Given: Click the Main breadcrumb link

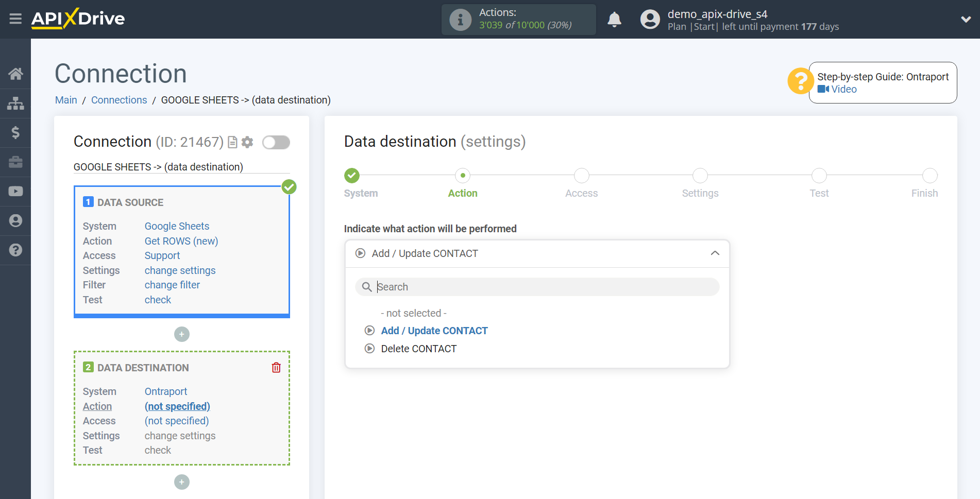Looking at the screenshot, I should (x=66, y=100).
